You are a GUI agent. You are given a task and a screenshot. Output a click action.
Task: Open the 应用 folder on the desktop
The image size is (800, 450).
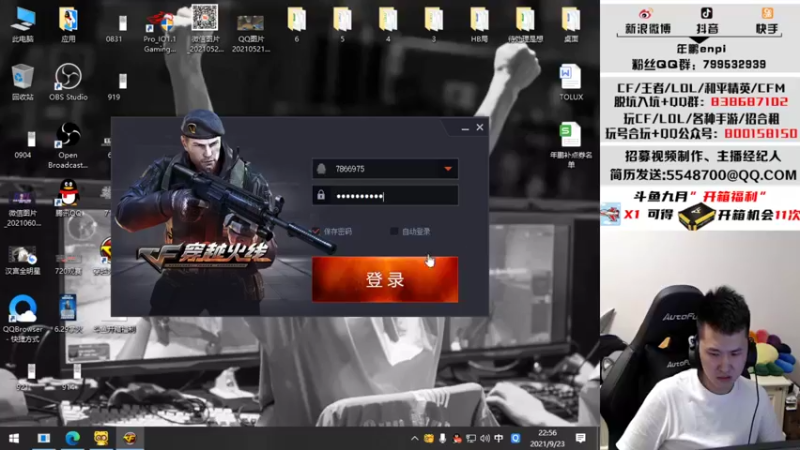click(68, 24)
